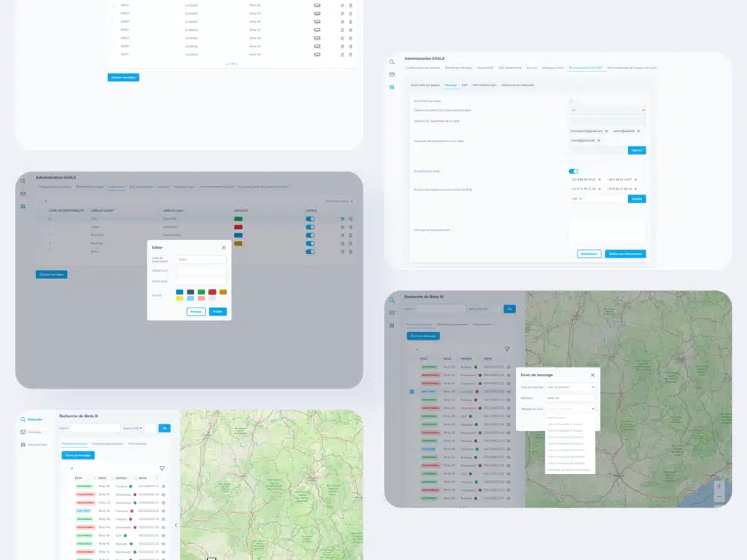Click search icon in SOS settings panel sidebar
This screenshot has width=747, height=560.
(x=392, y=62)
